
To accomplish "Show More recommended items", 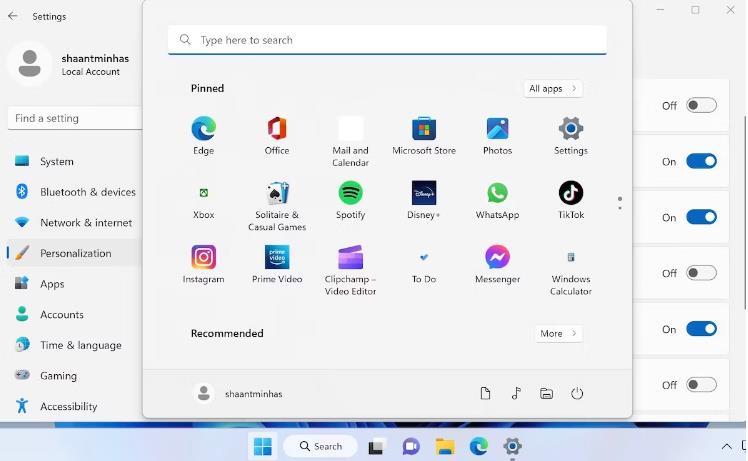I will [559, 334].
